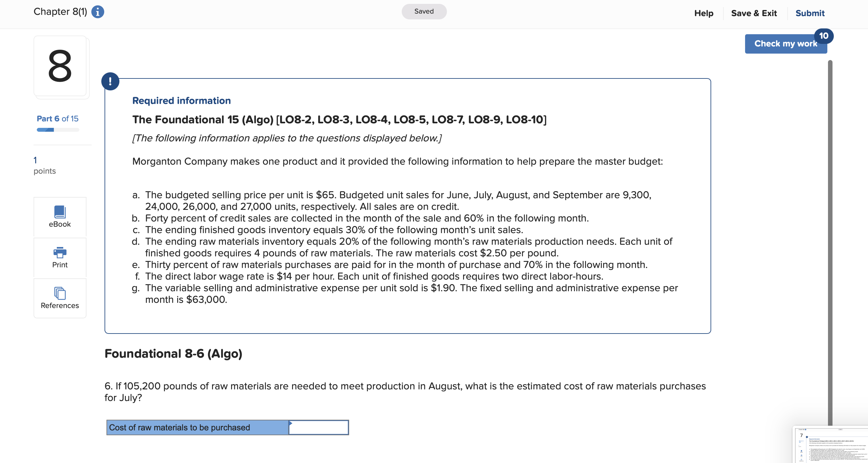Open the References panel
868x463 pixels.
pos(60,298)
